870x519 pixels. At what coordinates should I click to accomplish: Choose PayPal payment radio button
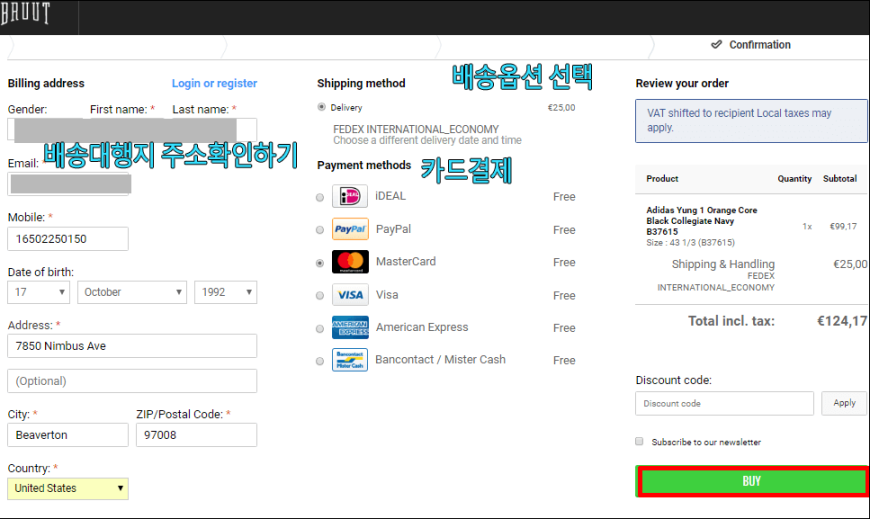(320, 230)
